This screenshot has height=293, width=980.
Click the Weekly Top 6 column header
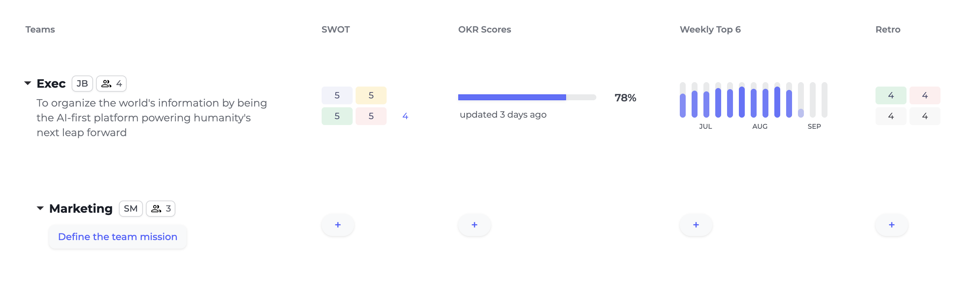(x=710, y=29)
